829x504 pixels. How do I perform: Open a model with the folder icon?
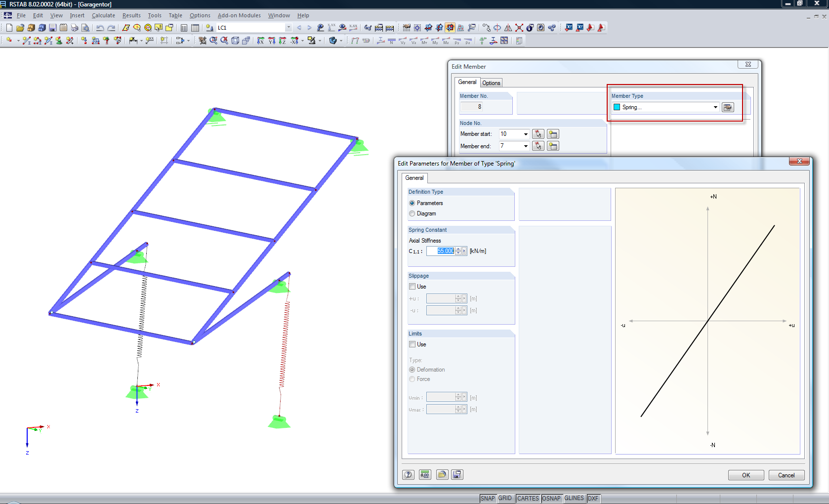[20, 28]
